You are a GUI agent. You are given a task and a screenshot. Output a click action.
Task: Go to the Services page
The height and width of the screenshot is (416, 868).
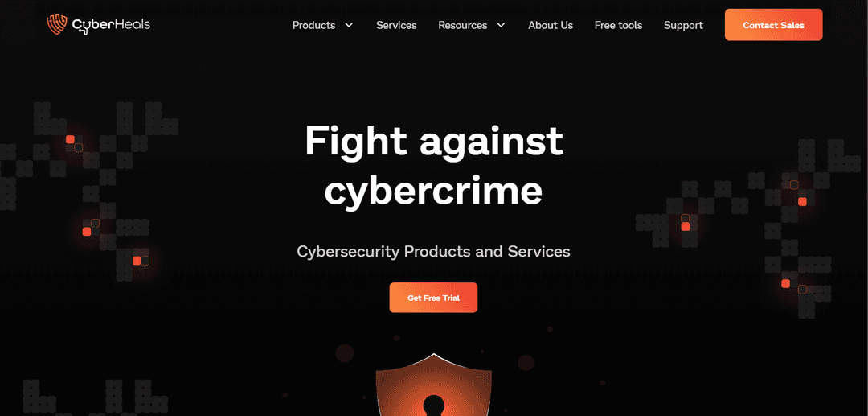coord(396,25)
